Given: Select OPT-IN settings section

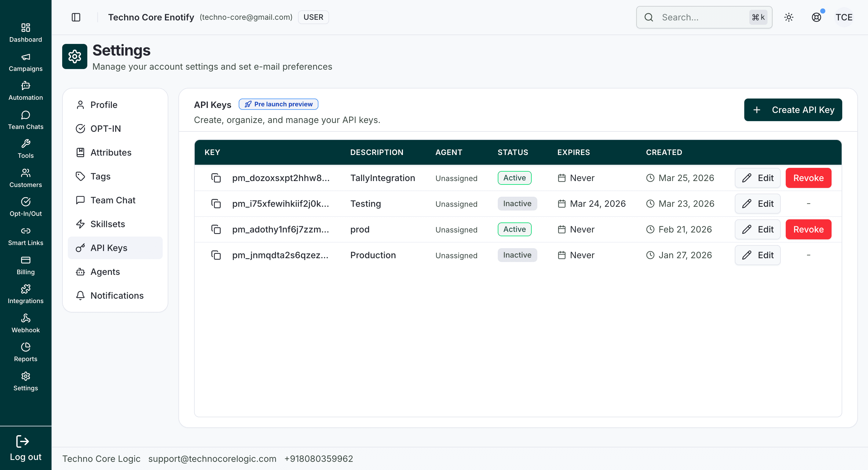Looking at the screenshot, I should tap(115, 129).
